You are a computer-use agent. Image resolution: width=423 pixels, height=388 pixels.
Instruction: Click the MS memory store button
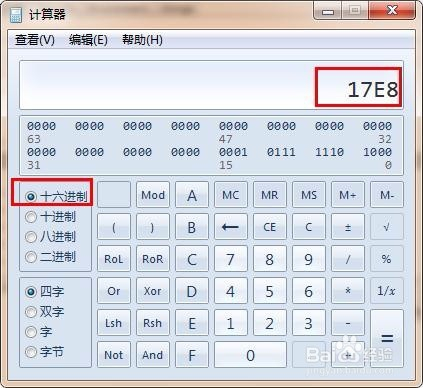pos(309,195)
